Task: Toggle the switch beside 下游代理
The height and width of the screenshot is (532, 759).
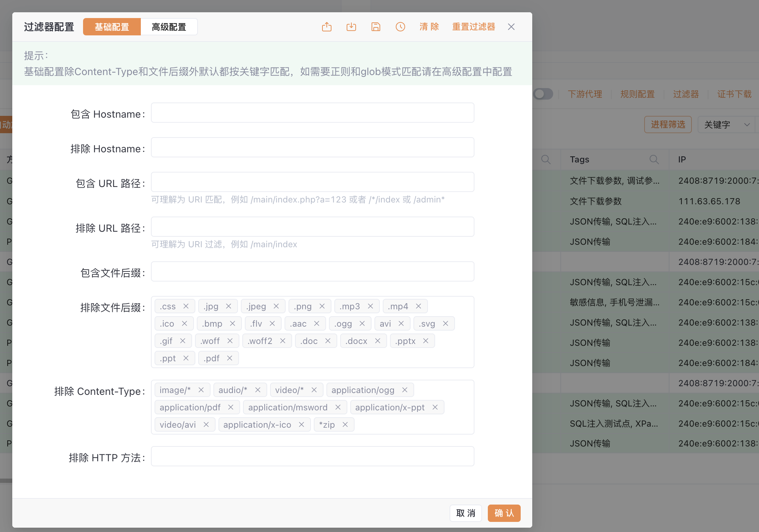Action: coord(543,94)
